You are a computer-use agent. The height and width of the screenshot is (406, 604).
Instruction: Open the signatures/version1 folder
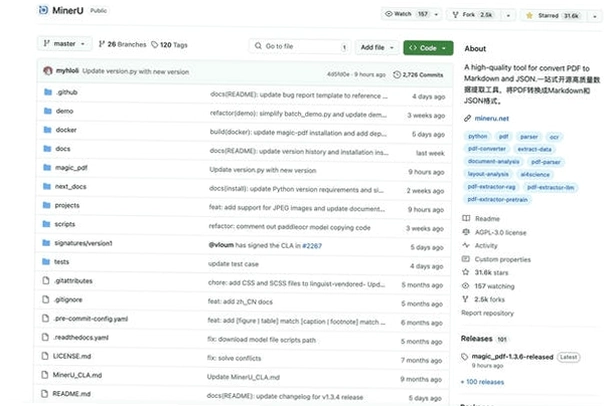point(83,243)
